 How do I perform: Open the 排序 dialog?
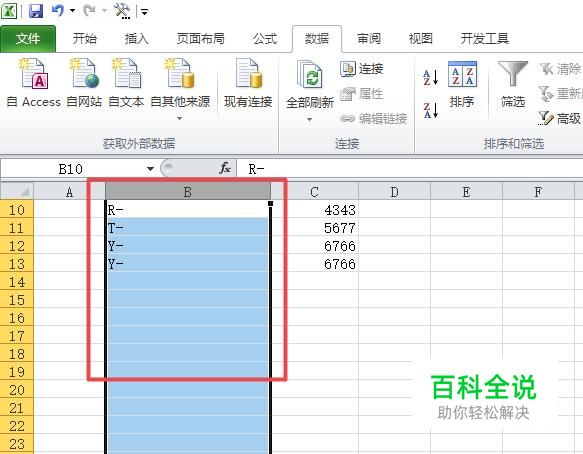tap(462, 84)
